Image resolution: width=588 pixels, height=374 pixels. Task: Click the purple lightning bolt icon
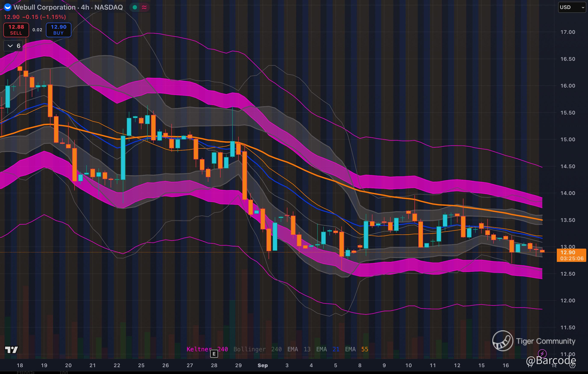542,353
